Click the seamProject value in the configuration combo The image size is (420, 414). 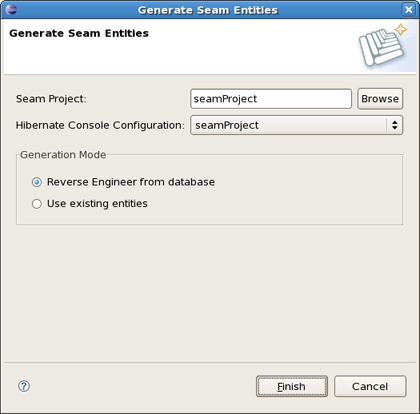(x=227, y=125)
